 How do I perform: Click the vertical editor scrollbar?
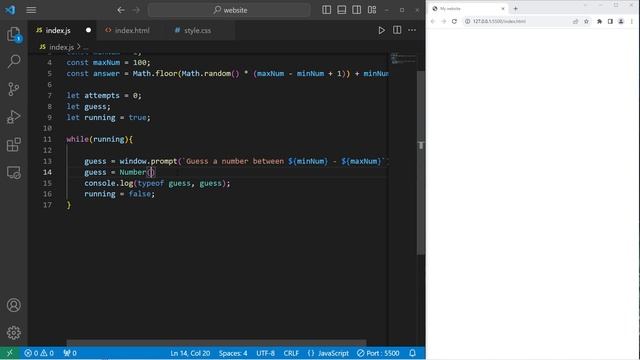point(421,163)
